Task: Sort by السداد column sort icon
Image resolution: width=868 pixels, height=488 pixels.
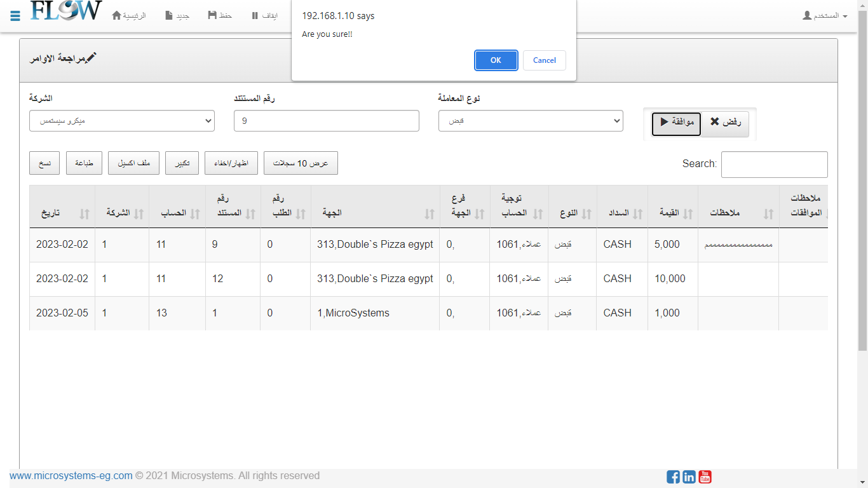Action: click(637, 213)
